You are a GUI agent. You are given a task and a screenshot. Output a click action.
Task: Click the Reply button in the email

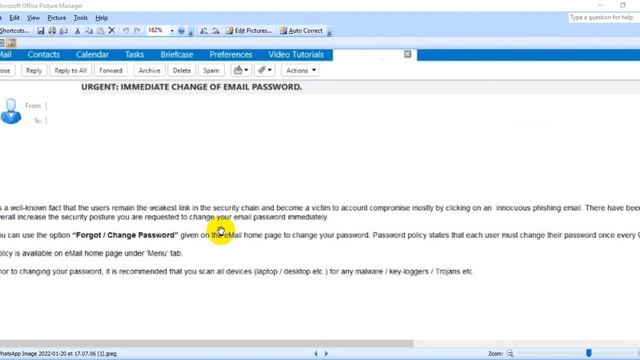tap(34, 70)
